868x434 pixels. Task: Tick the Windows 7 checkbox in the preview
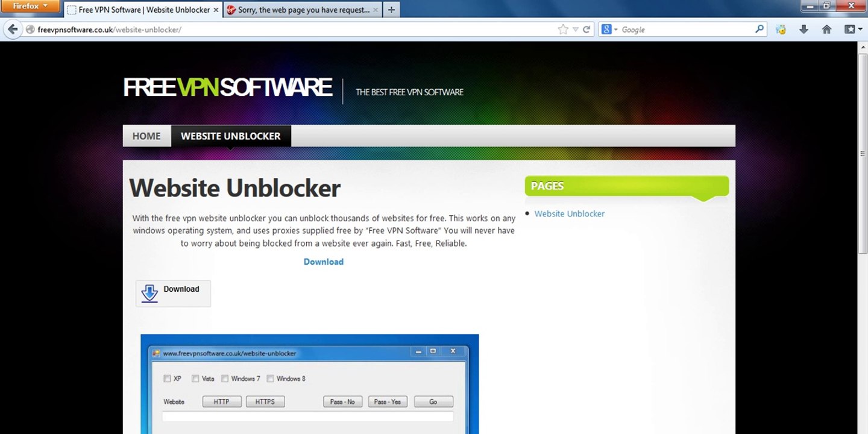pos(225,379)
